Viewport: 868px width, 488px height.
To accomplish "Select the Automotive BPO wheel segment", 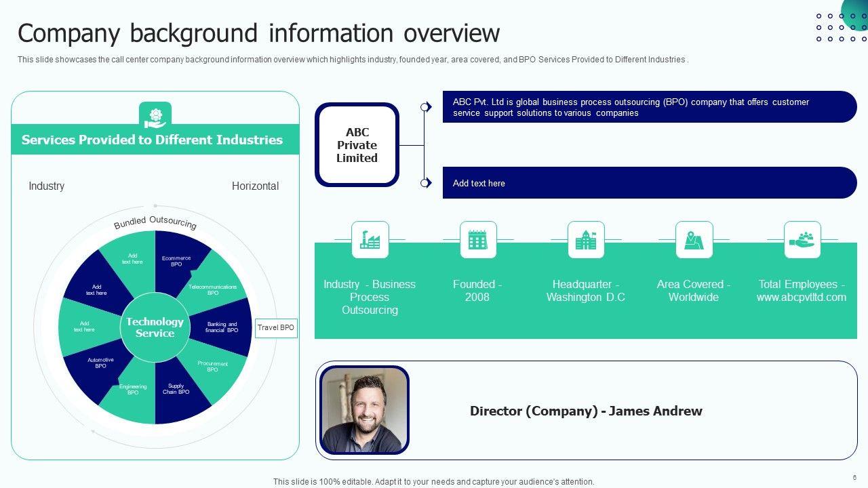I will pos(100,363).
